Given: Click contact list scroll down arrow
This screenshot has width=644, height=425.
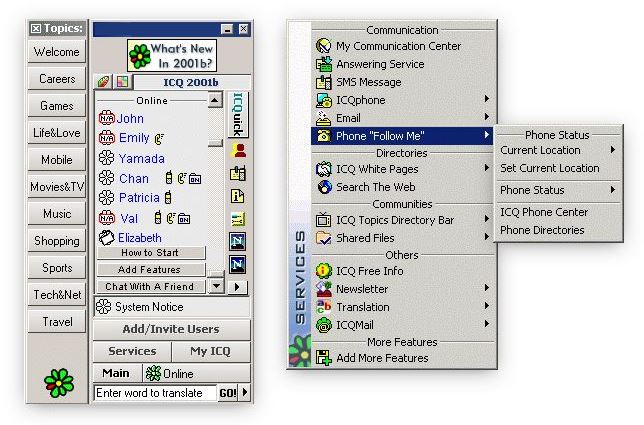Looking at the screenshot, I should click(216, 285).
